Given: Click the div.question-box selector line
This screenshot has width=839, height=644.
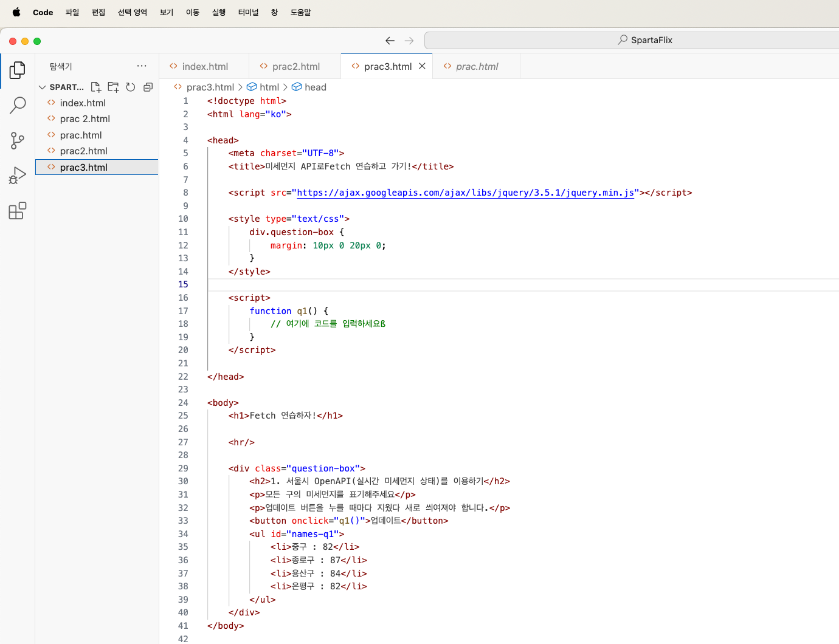Looking at the screenshot, I should click(x=297, y=232).
